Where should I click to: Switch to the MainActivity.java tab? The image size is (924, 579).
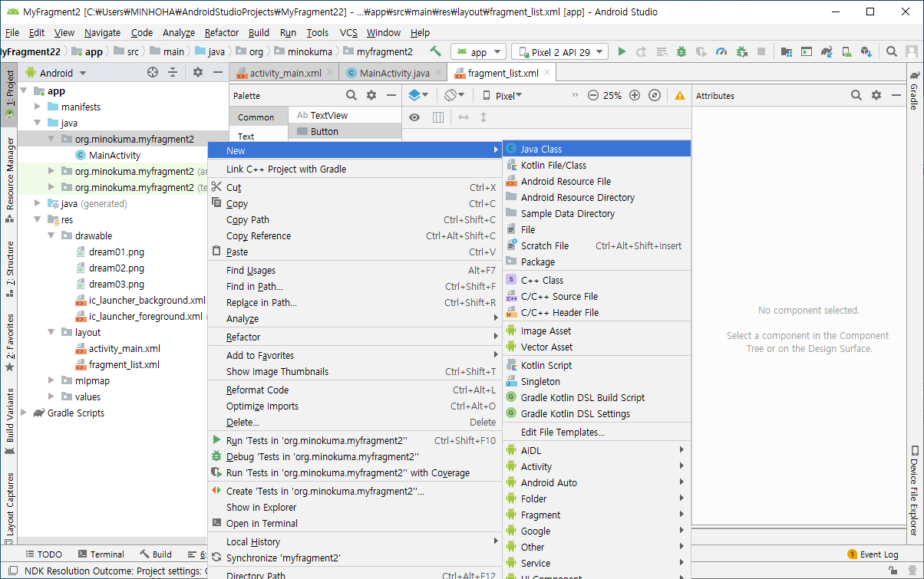point(394,73)
